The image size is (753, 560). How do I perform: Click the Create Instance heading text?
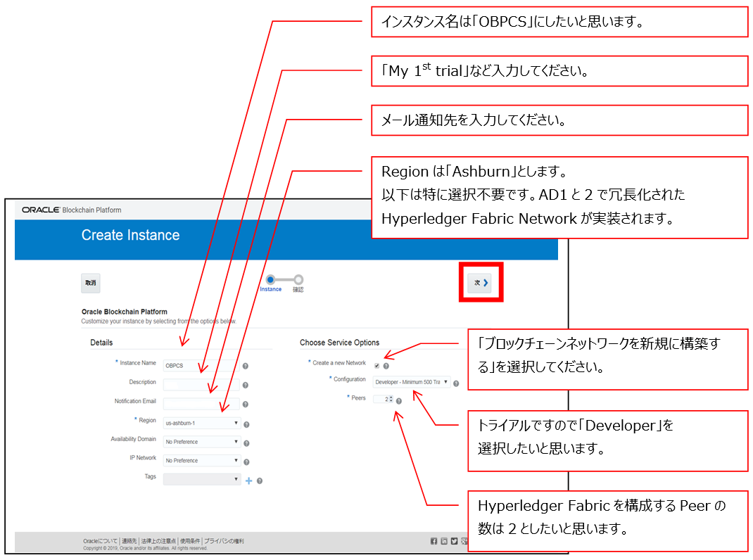click(130, 235)
